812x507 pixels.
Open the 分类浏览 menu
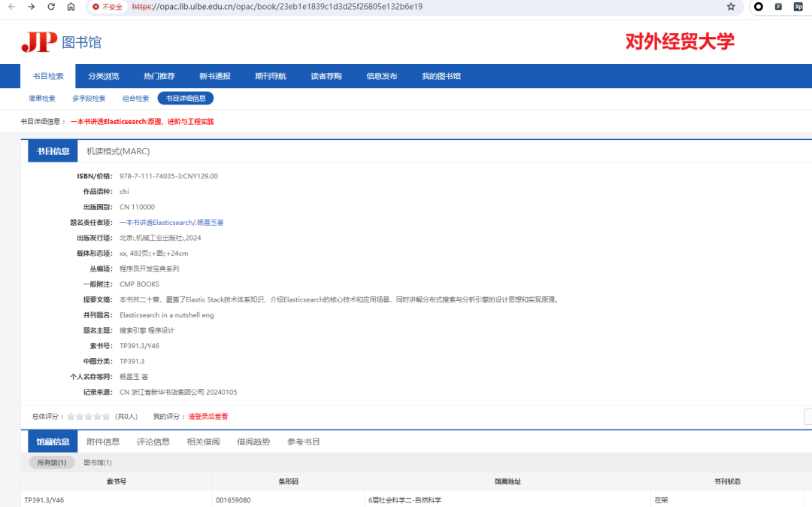click(x=104, y=76)
